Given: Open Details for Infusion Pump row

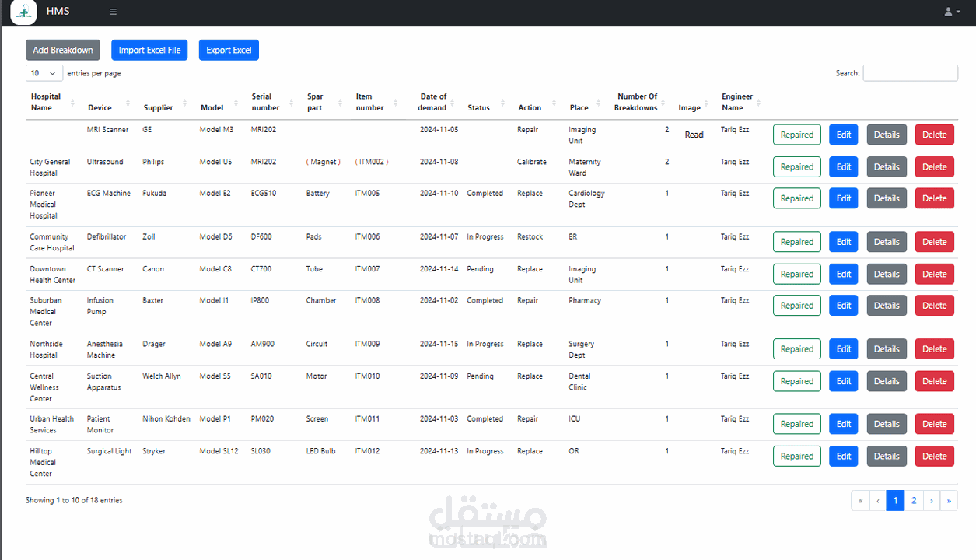Looking at the screenshot, I should click(x=887, y=306).
